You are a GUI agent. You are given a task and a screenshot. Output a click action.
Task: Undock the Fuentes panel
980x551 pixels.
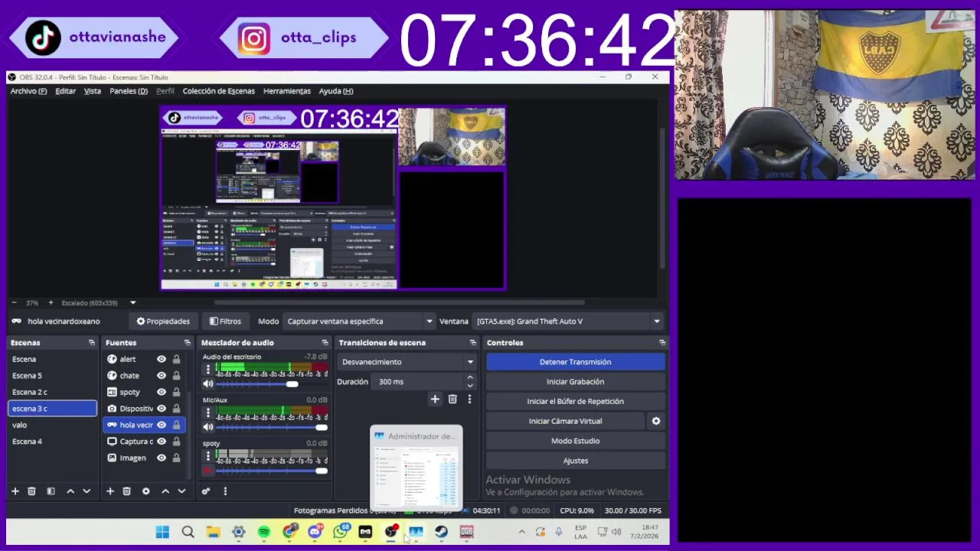(187, 343)
